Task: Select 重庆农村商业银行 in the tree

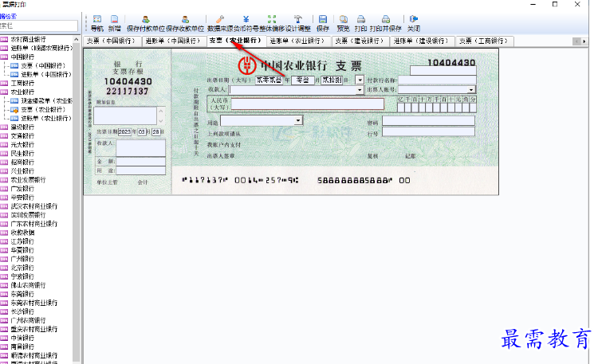Action: (34, 329)
